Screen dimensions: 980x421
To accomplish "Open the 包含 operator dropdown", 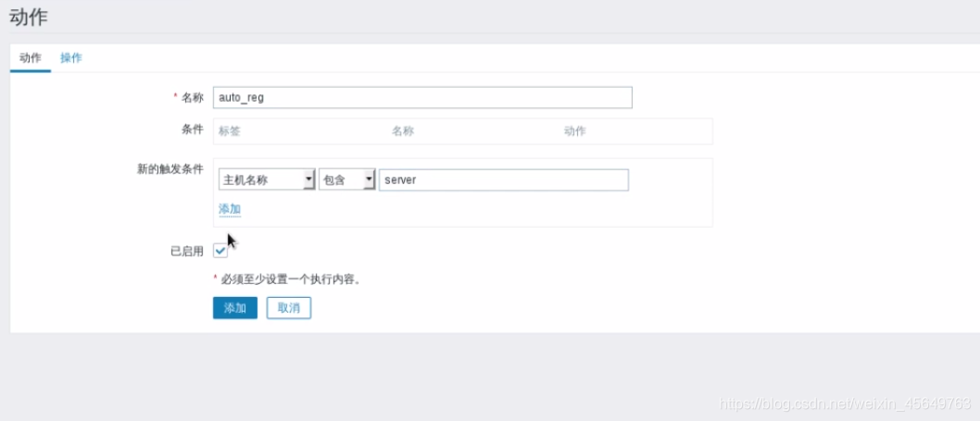I will click(x=346, y=180).
